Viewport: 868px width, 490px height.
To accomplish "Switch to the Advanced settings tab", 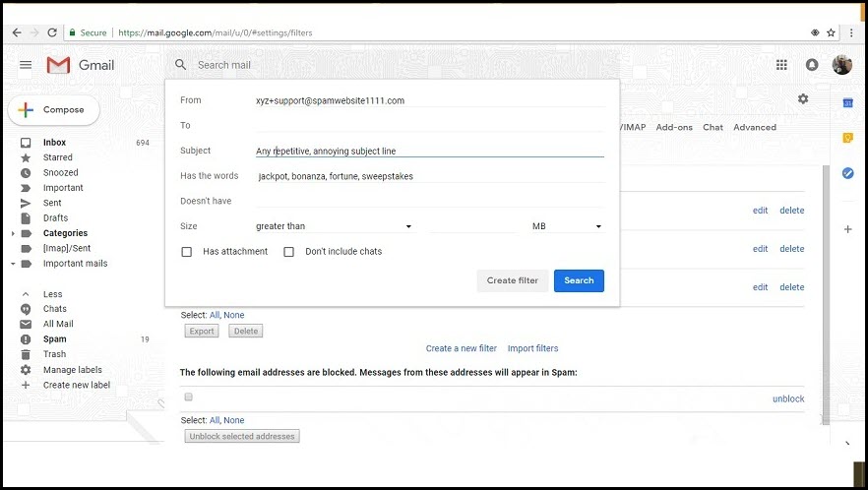I will (x=755, y=127).
